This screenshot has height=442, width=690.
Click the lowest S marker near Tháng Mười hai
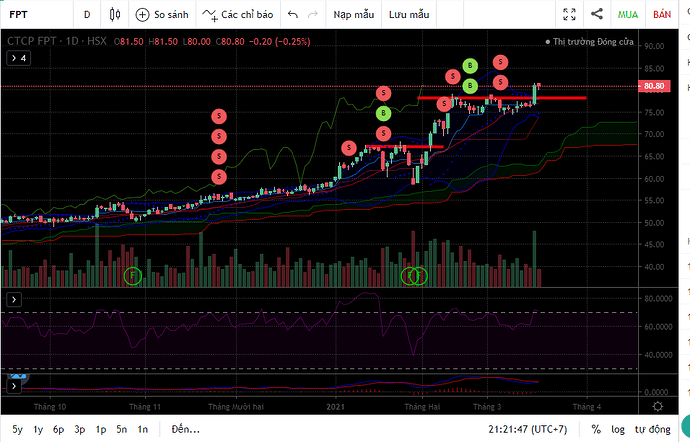pyautogui.click(x=219, y=177)
